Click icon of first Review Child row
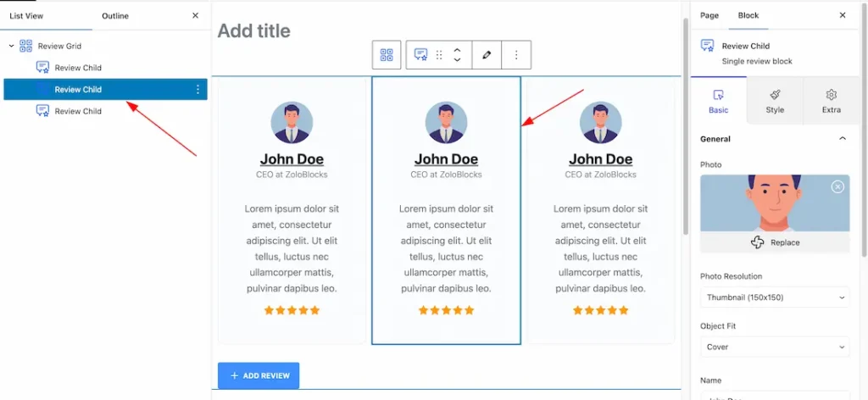The image size is (868, 400). point(42,68)
